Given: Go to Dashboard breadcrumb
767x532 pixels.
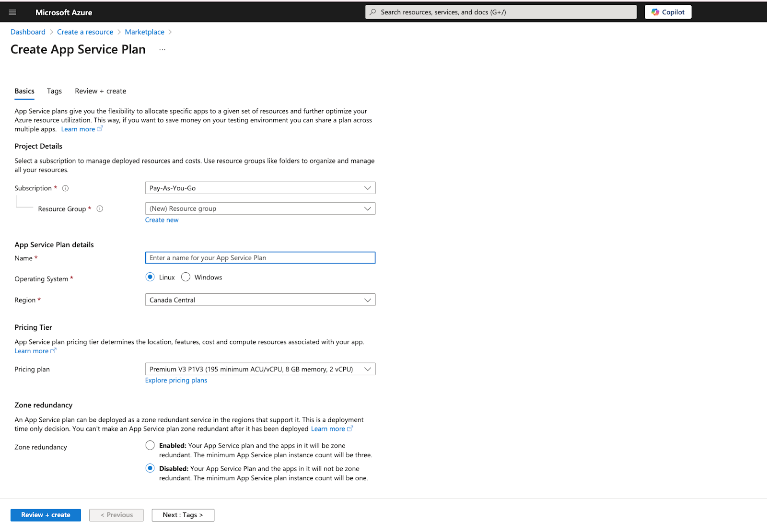Looking at the screenshot, I should [x=28, y=32].
